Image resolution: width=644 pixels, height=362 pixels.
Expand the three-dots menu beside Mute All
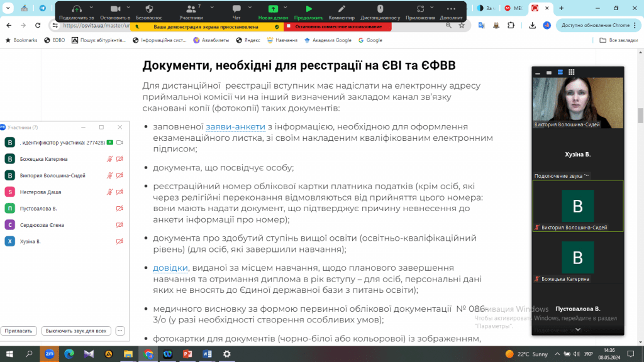(x=120, y=331)
